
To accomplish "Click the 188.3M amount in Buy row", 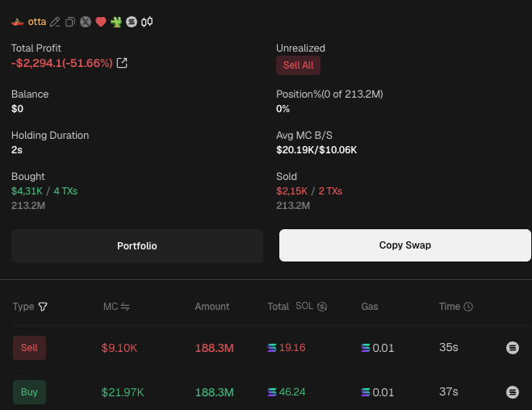I will 215,392.
